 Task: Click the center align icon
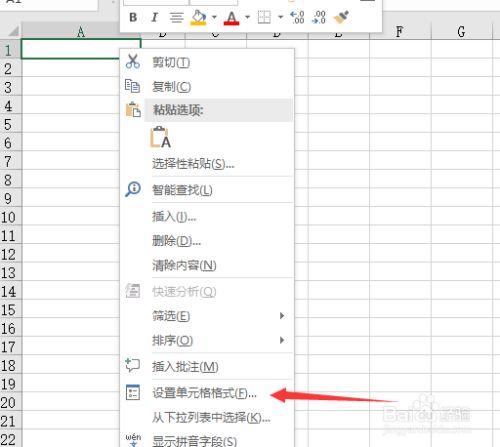(176, 17)
